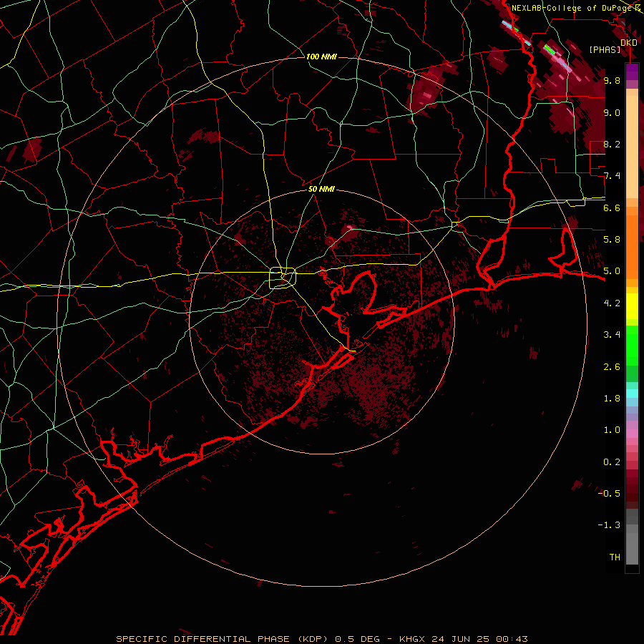
Task: Pick the purple top color bar segment
Action: [632, 72]
